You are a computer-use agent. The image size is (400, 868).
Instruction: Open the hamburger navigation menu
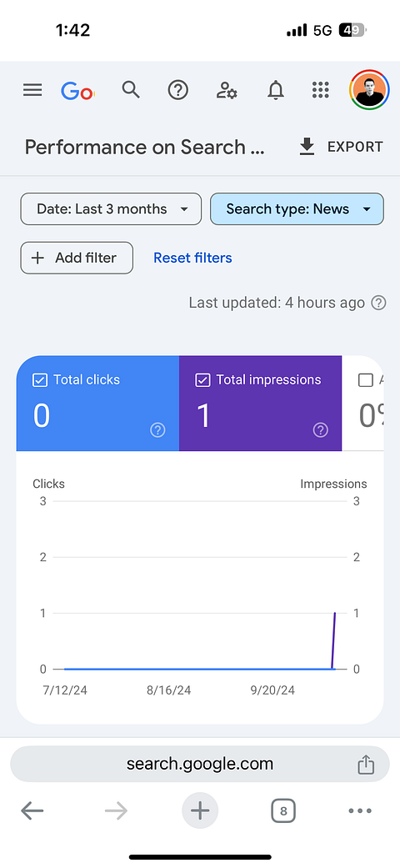pyautogui.click(x=32, y=90)
